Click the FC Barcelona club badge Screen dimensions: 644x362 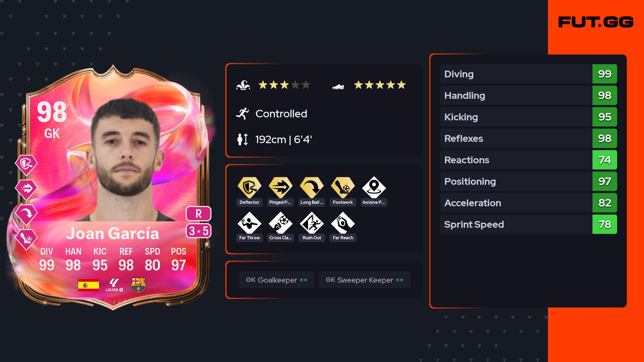[x=138, y=285]
